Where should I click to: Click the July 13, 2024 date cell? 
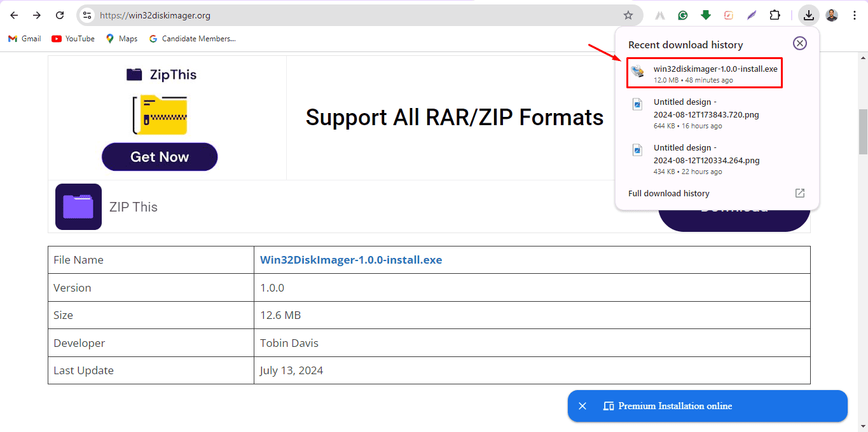point(532,370)
